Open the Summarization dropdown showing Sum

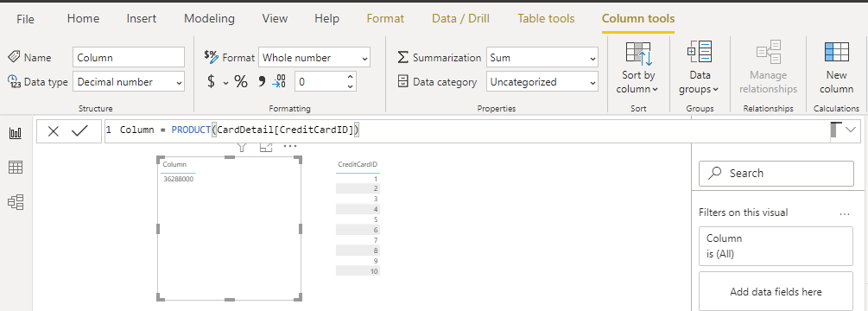pos(542,58)
